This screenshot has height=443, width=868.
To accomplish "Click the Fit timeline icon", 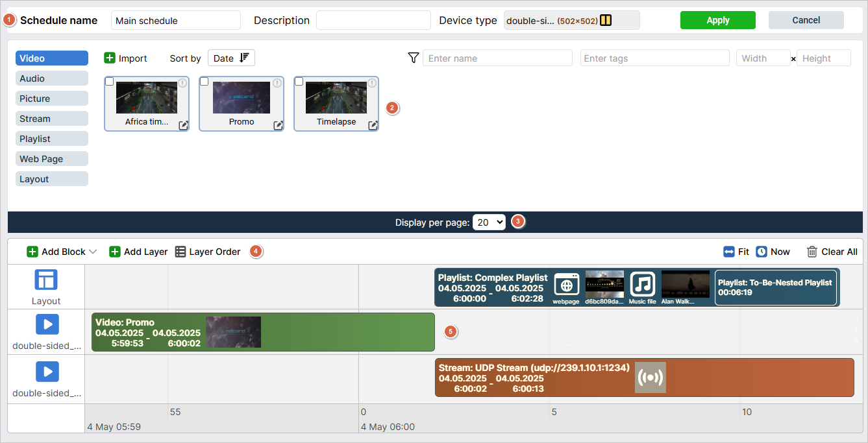I will coord(729,252).
